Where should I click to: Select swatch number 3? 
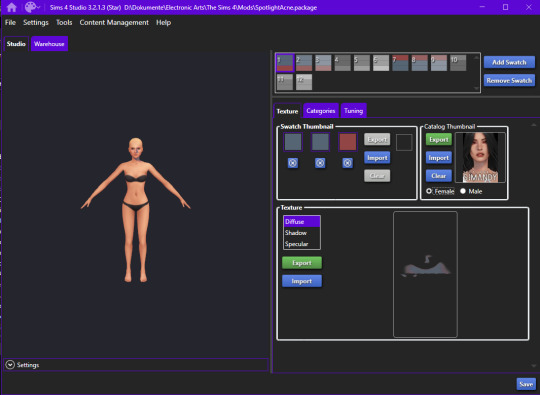click(323, 63)
